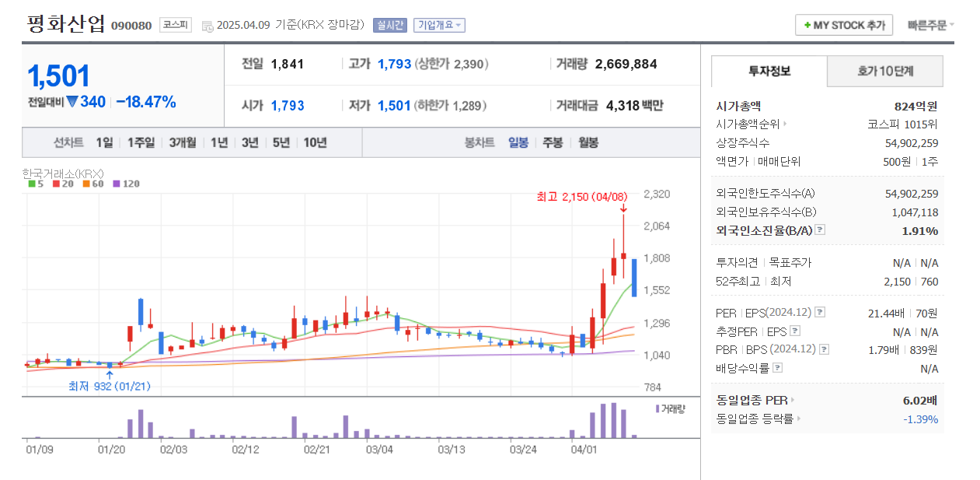
Task: Select the 일봉 daily candle chart
Action: (x=518, y=142)
